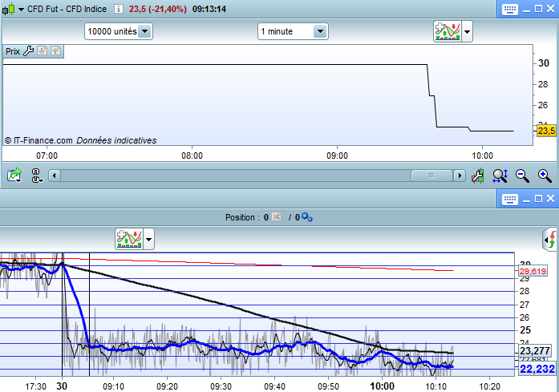This screenshot has height=392, width=559.
Task: Open the arrow next to top indicator icon
Action: click(467, 32)
